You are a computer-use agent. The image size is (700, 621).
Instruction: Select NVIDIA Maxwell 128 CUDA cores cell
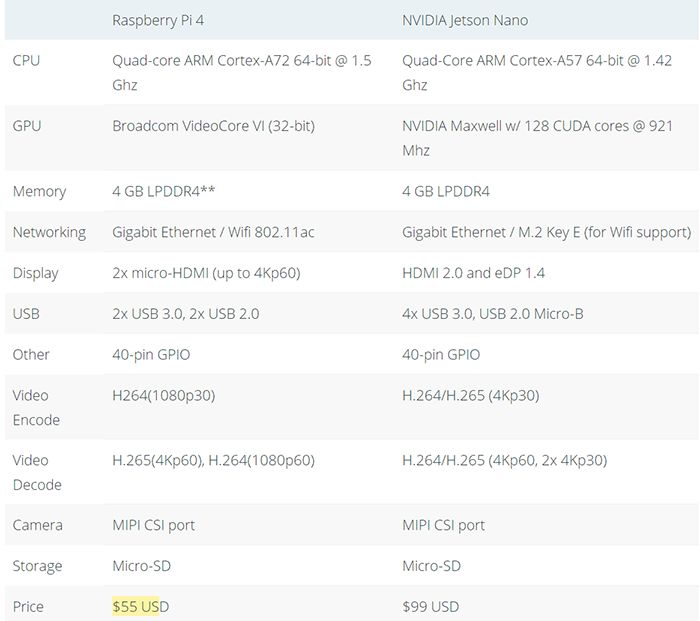point(537,138)
